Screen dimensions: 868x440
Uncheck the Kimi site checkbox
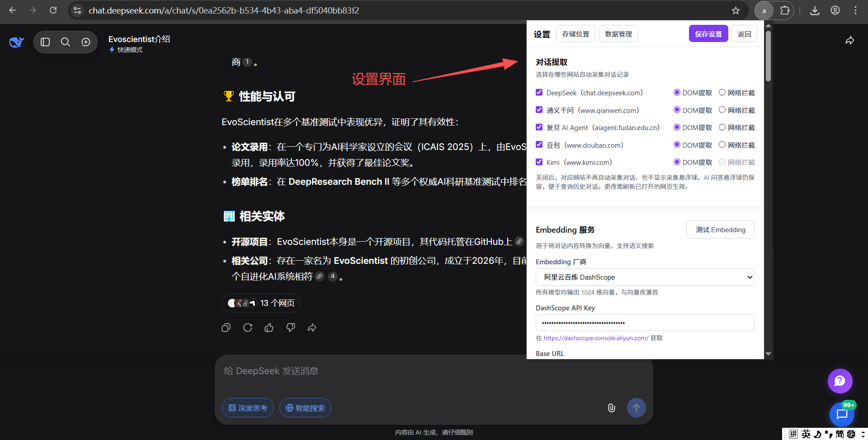(539, 162)
